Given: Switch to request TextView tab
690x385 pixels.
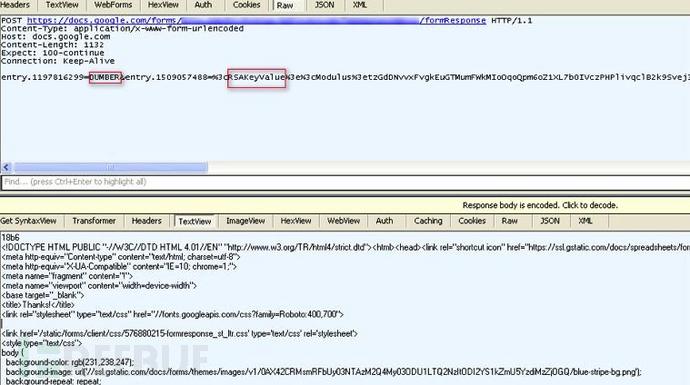Looking at the screenshot, I should [x=62, y=5].
